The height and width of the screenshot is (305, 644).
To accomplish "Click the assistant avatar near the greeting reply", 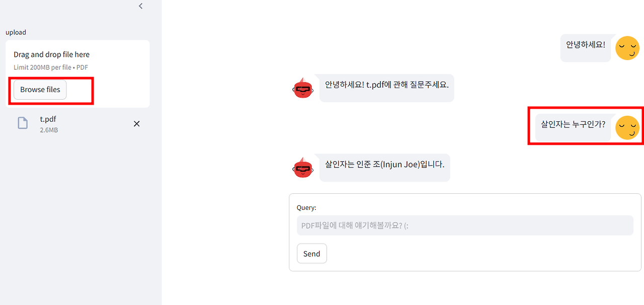I will tap(302, 88).
